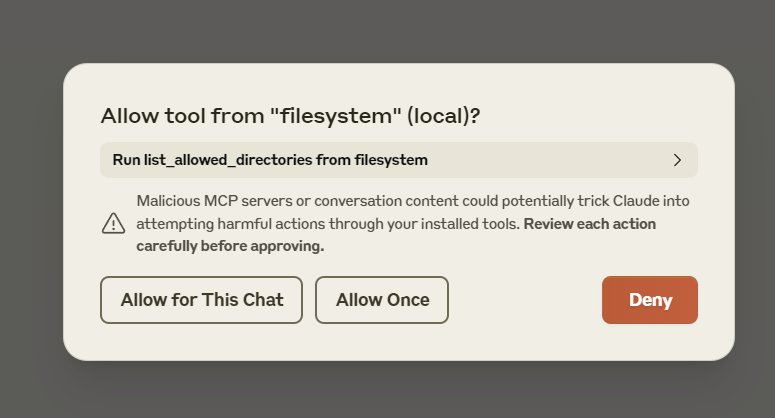This screenshot has width=775, height=418.
Task: Click the "carefully before approving." line
Action: click(230, 246)
